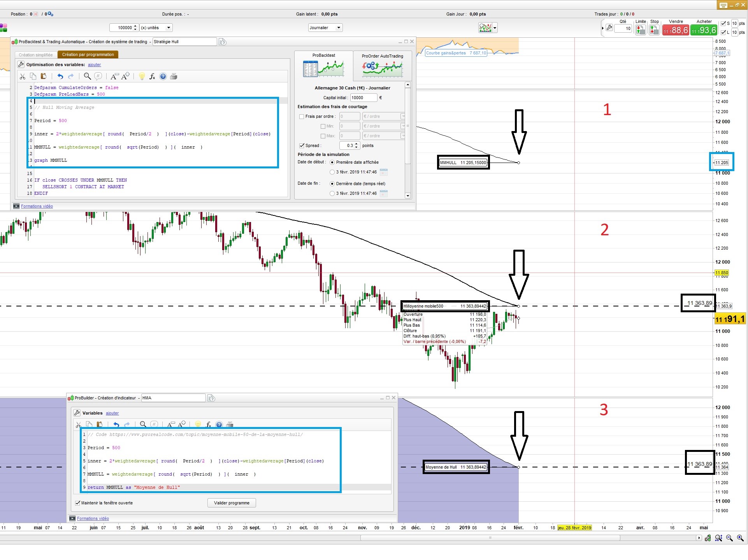Open the fx function library in ProBacktest editor

click(x=152, y=77)
